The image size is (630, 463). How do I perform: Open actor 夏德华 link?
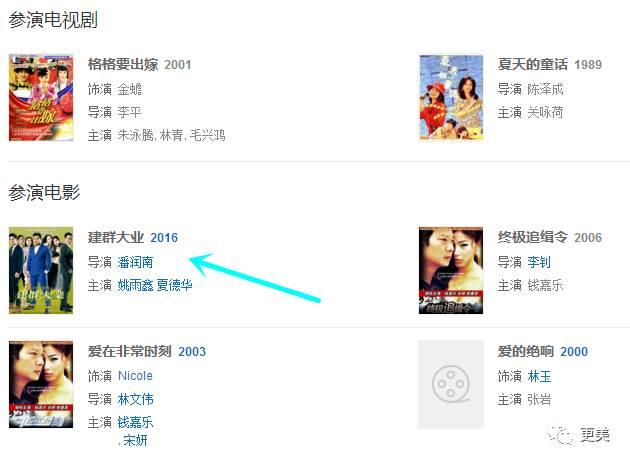(x=174, y=285)
